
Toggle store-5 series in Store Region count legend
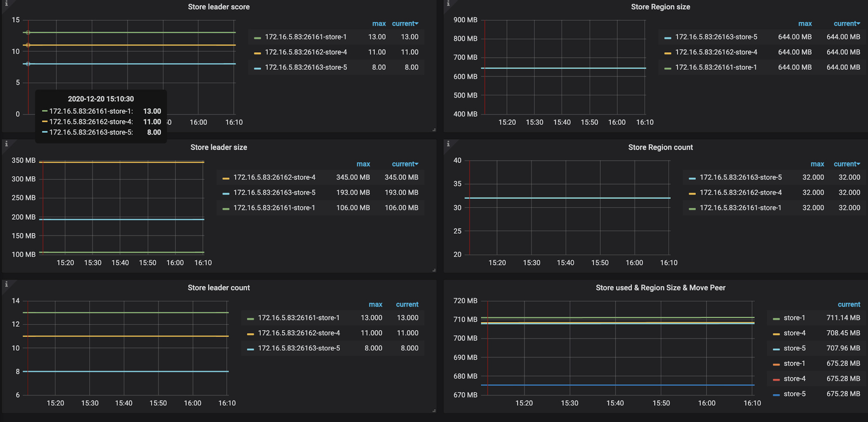tap(740, 177)
